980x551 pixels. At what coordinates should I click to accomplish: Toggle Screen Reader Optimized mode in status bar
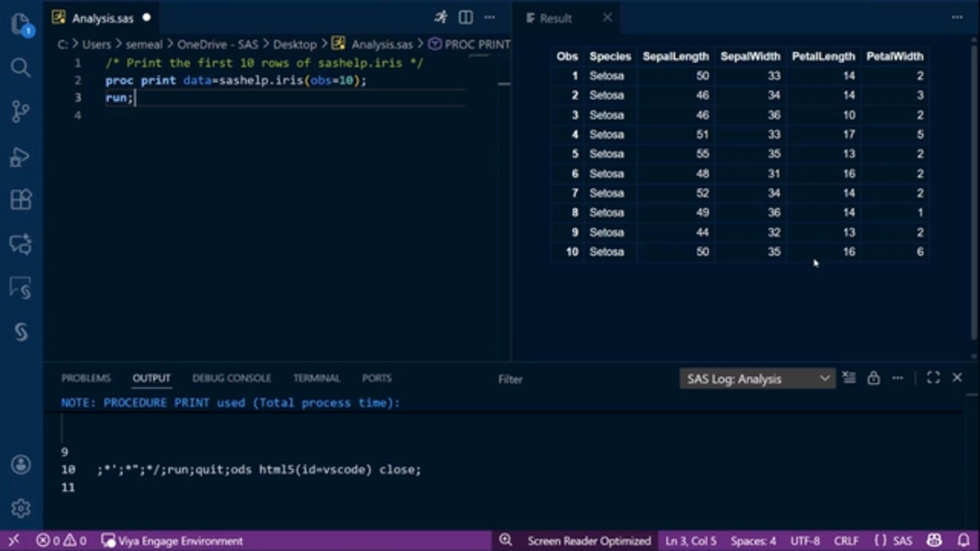(588, 541)
